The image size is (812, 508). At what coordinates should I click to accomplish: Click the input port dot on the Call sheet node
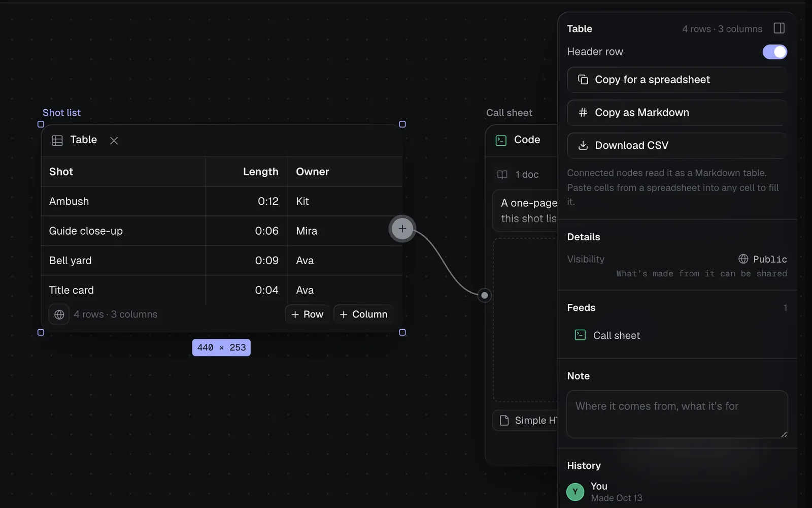pyautogui.click(x=485, y=295)
